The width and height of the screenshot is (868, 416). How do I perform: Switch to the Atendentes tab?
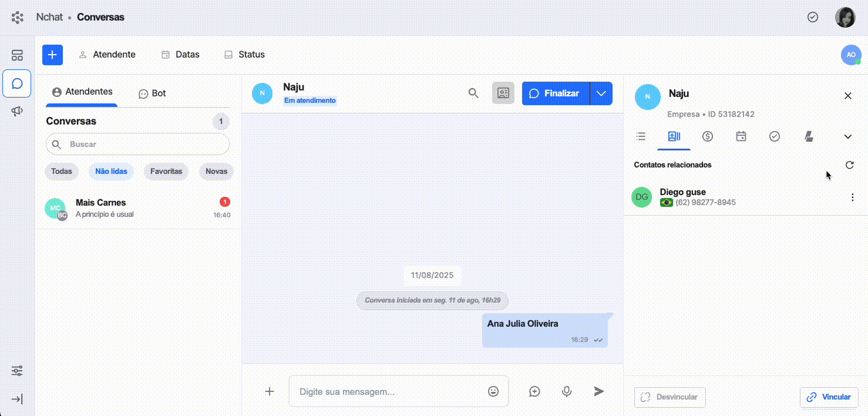click(82, 92)
